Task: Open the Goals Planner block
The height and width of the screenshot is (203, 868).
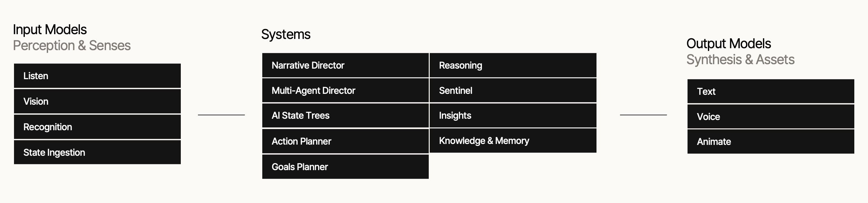Action: (345, 167)
